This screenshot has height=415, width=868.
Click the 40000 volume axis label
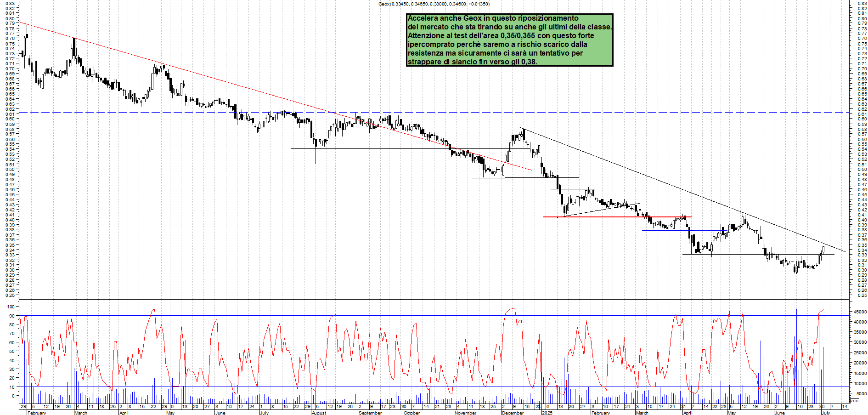860,322
